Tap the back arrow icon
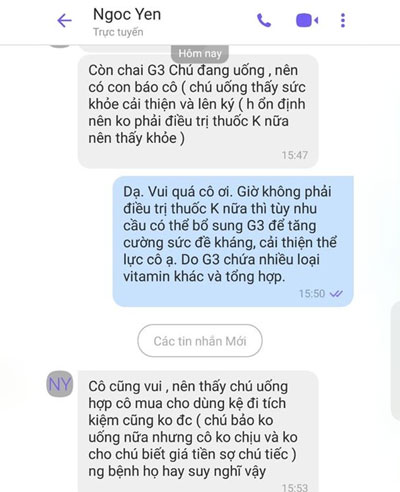Viewport: 400px width, 492px height. pos(64,21)
